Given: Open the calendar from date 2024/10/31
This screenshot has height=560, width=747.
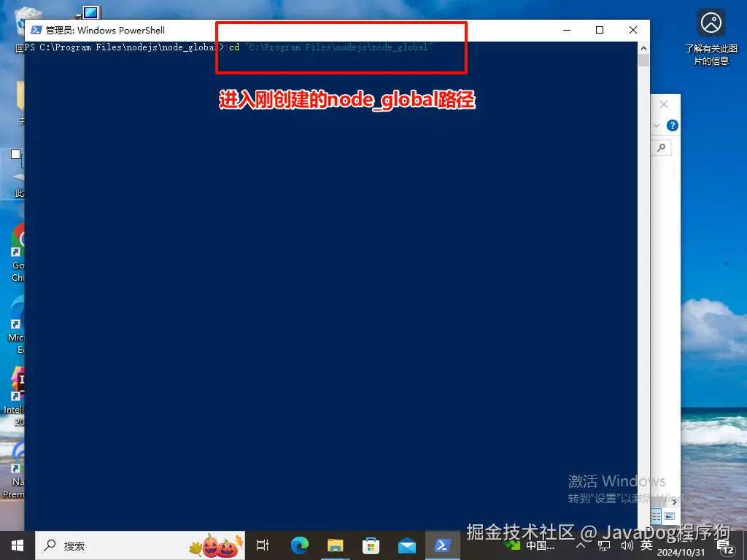Looking at the screenshot, I should pyautogui.click(x=681, y=553).
